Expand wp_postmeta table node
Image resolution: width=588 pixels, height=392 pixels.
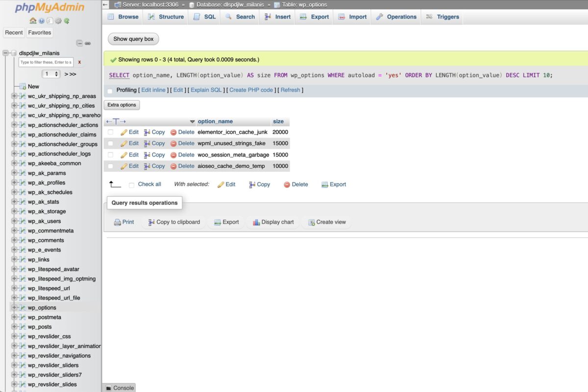(x=14, y=317)
